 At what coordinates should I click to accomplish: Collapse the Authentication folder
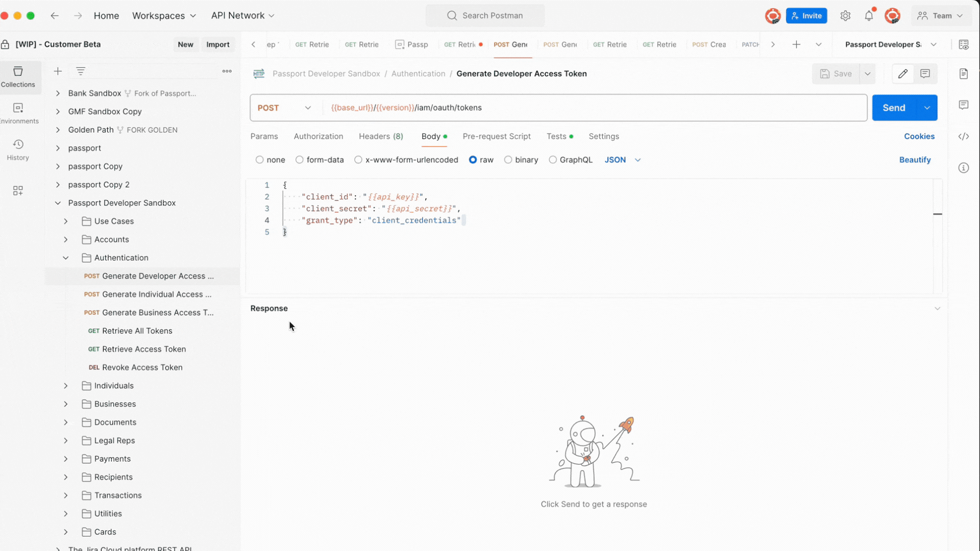66,258
